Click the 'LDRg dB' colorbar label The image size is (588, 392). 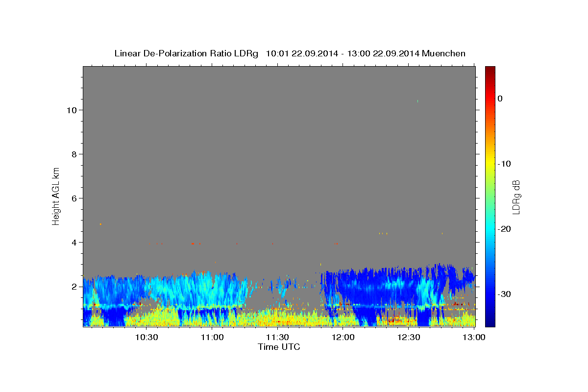tap(515, 196)
